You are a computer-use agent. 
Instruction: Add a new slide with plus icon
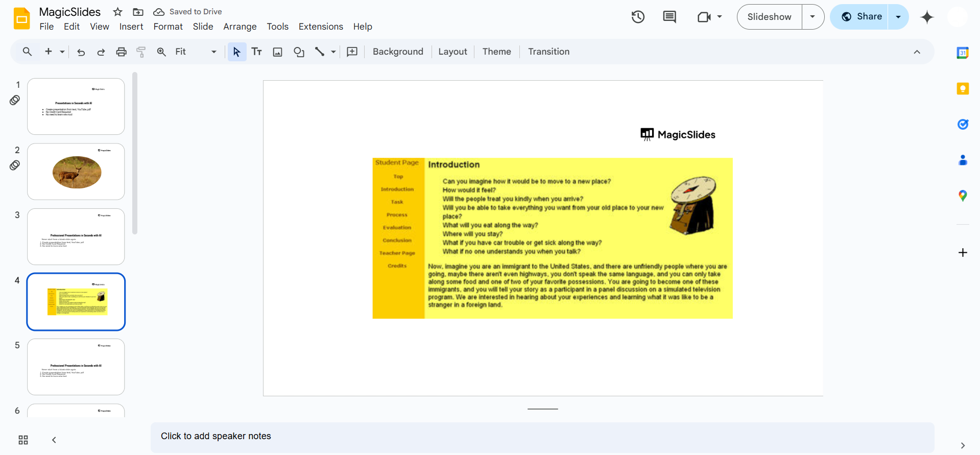(49, 52)
